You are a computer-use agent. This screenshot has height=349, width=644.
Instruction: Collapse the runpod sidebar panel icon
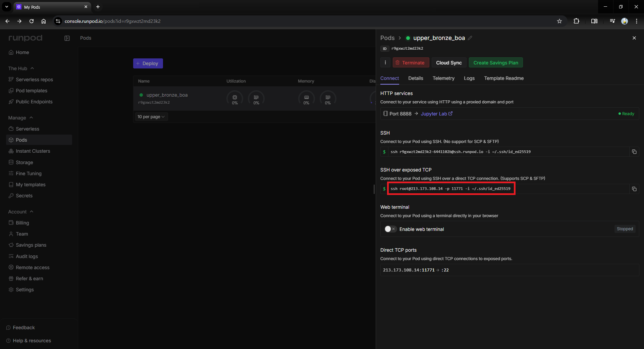[67, 38]
